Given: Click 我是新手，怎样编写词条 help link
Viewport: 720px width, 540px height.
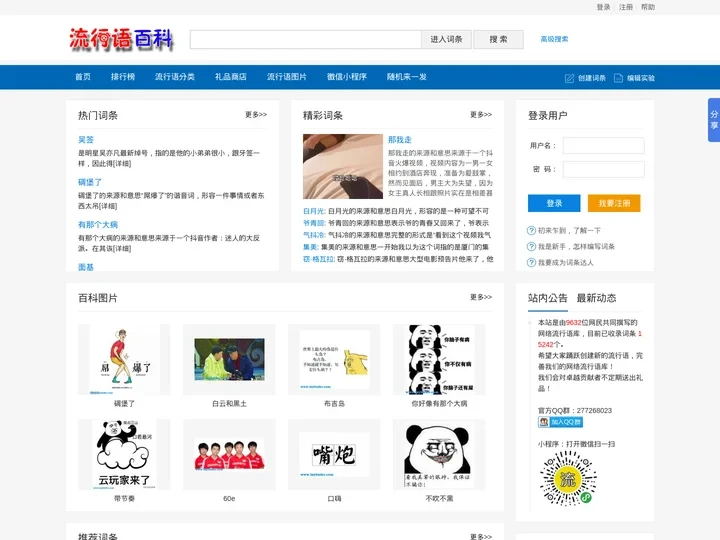Looking at the screenshot, I should (x=576, y=247).
